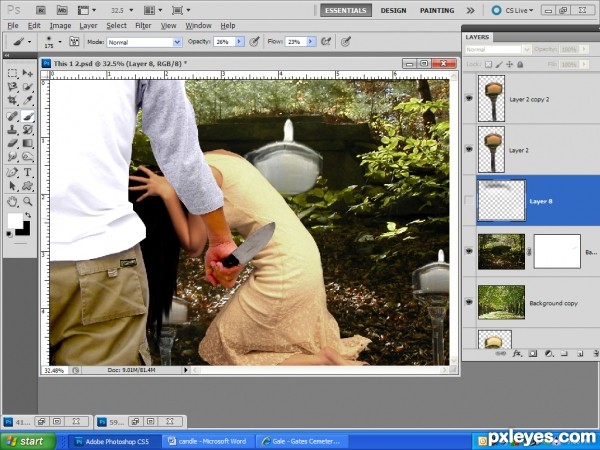Viewport: 600px width, 450px height.
Task: Switch to DESIGN workspace
Action: tap(393, 10)
